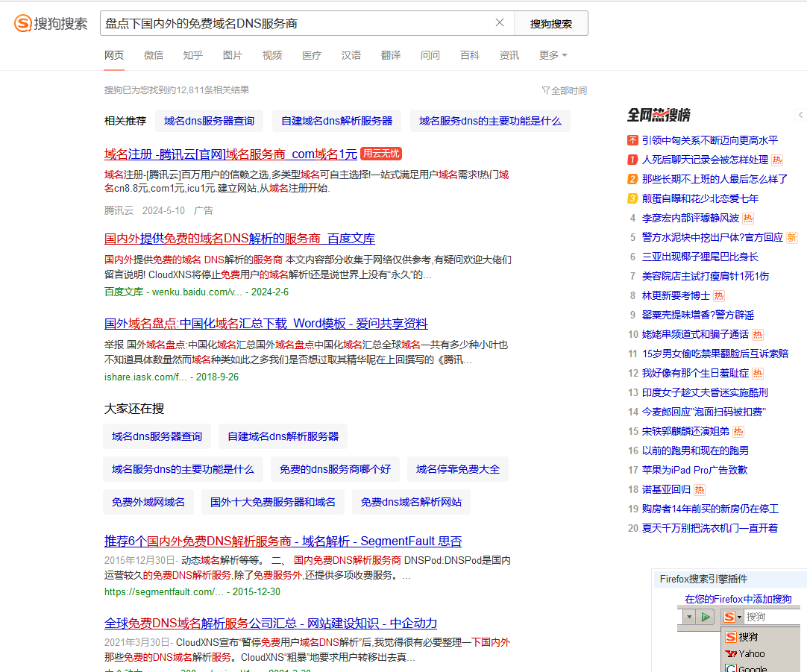The width and height of the screenshot is (807, 672).
Task: Click 免费的dns服务商哪个好 related search
Action: (335, 469)
